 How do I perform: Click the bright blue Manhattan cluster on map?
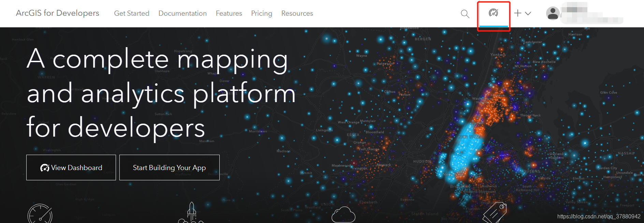[x=465, y=150]
